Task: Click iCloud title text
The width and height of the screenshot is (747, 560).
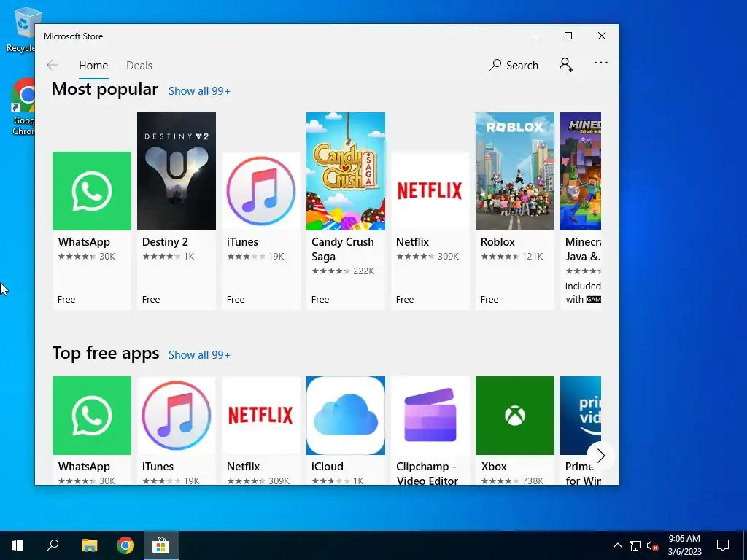Action: coord(328,467)
